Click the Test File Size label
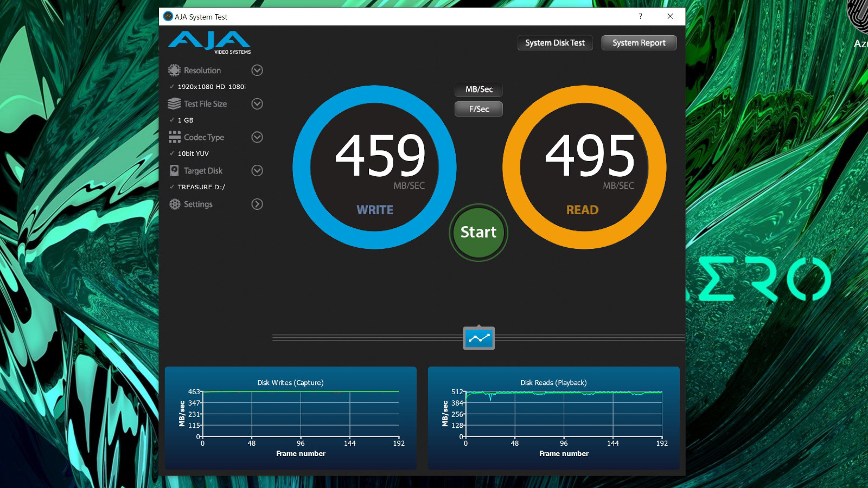 [205, 104]
